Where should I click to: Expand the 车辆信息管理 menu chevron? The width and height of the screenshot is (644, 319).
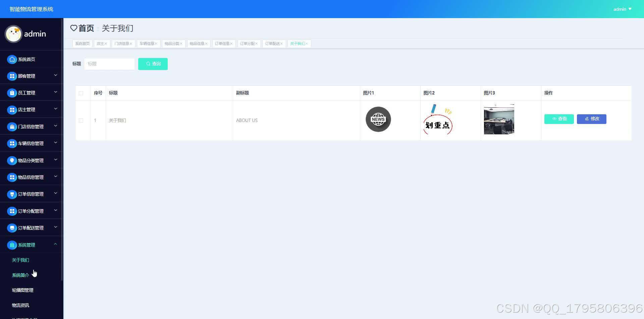click(56, 143)
